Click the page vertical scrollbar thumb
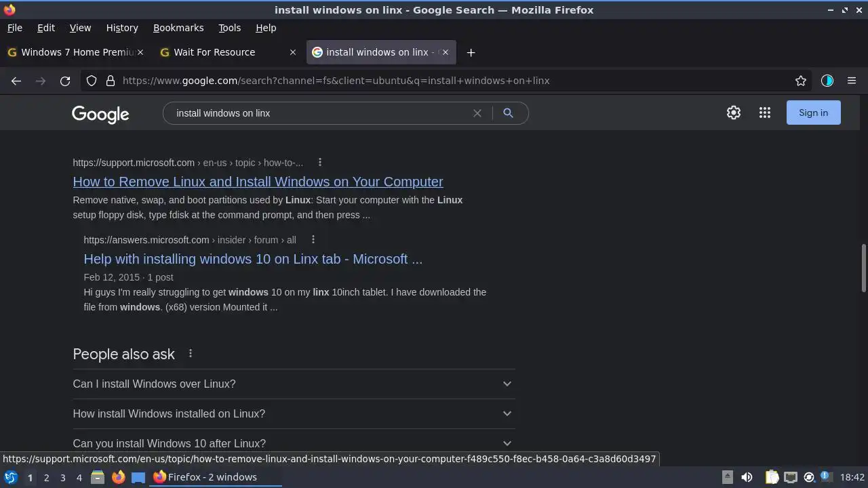This screenshot has height=488, width=868. (863, 268)
